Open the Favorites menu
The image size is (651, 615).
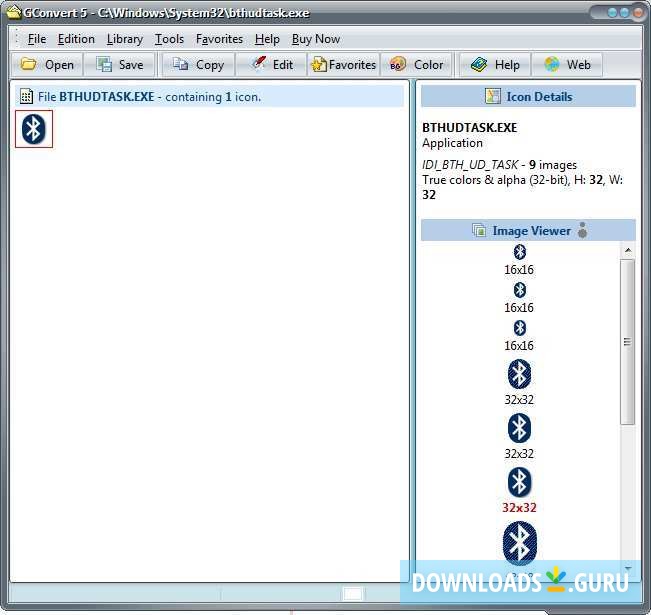point(219,39)
